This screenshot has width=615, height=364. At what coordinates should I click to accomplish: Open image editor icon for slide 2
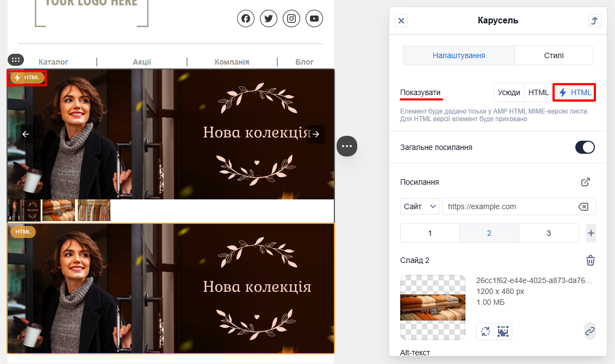[503, 331]
